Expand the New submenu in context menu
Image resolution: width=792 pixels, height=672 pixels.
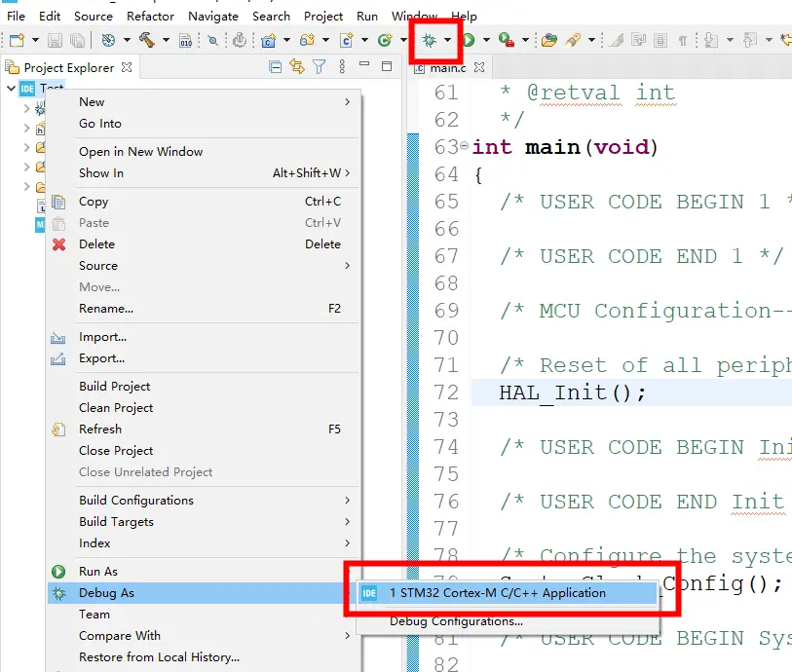coord(347,102)
